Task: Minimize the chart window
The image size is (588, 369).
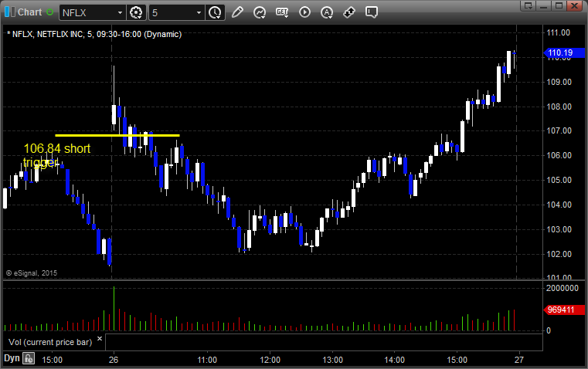Action: coord(544,5)
